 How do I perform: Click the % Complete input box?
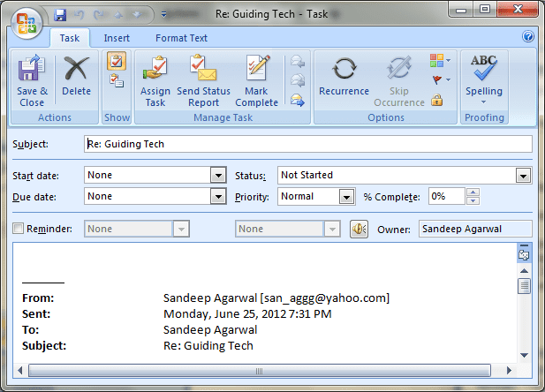click(x=447, y=196)
